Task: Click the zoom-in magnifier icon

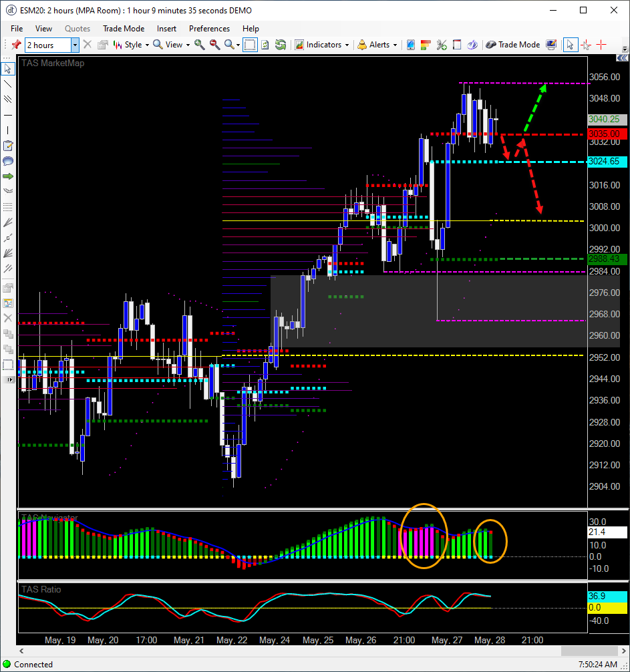Action: pyautogui.click(x=199, y=45)
